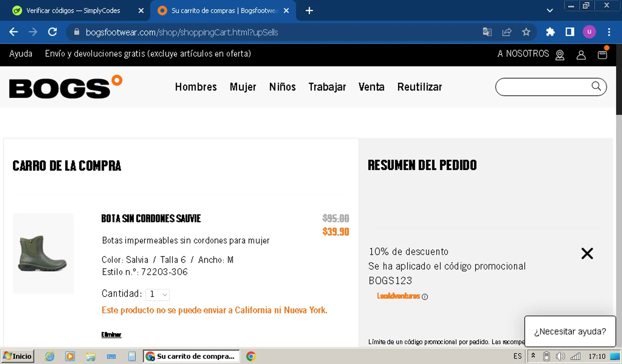Viewport: 622px width, 364px height.
Task: Open the calculator taskbar icon
Action: pos(132,356)
